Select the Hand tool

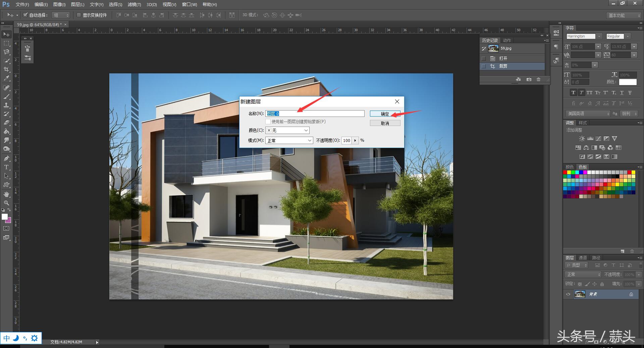tap(6, 194)
